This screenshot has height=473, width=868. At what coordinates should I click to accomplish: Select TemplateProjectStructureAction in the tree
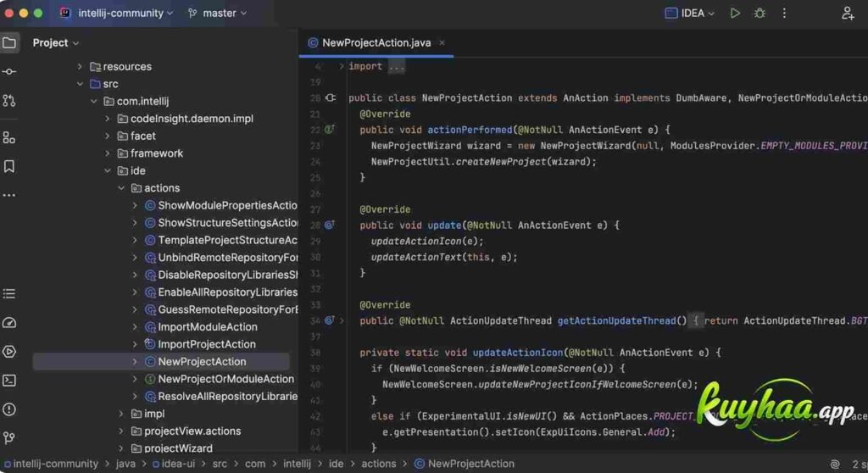click(227, 241)
